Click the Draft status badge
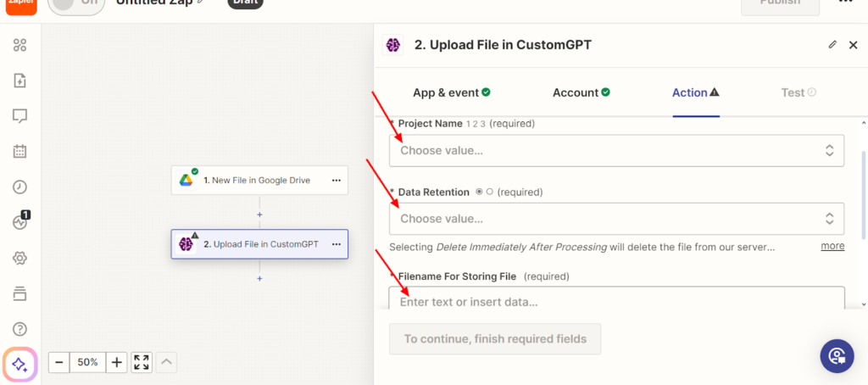This screenshot has width=868, height=385. [x=245, y=4]
